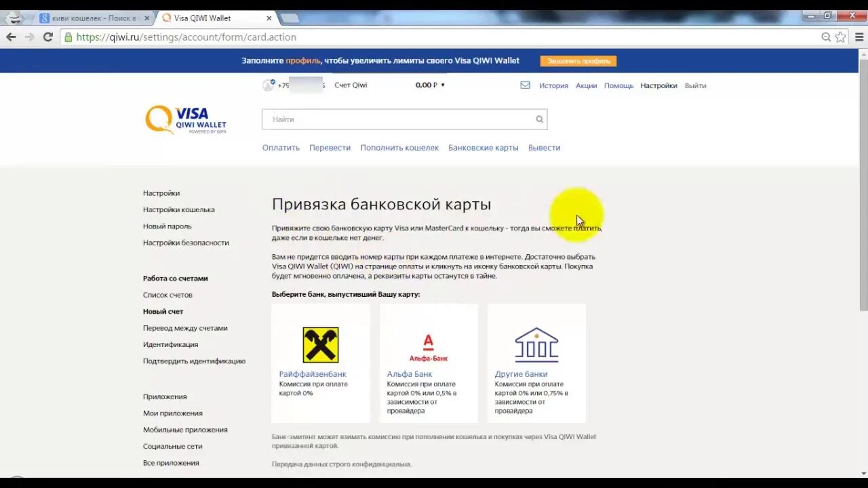The height and width of the screenshot is (488, 868).
Task: Open sidebar Настройки кошелька
Action: [179, 209]
